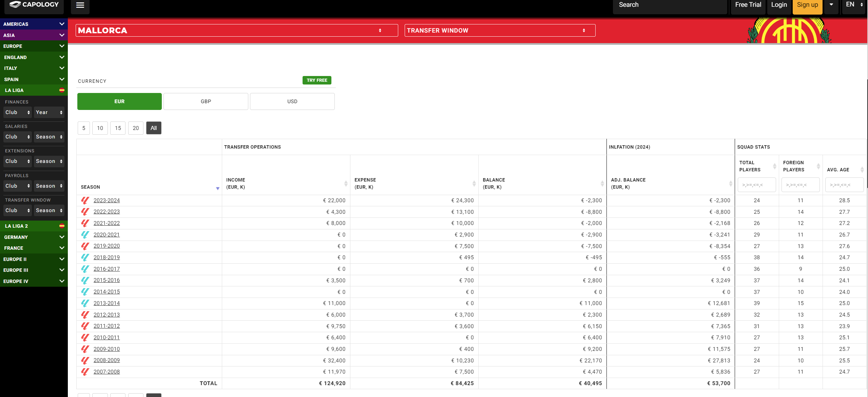The image size is (868, 397).
Task: Click the league icon beside 2023-2024
Action: click(x=85, y=201)
